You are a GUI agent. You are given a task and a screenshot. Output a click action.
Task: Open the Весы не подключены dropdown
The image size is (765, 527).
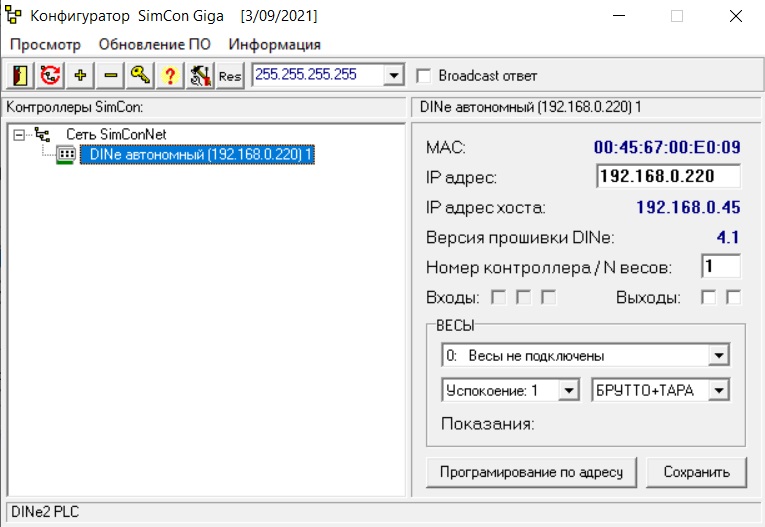click(719, 355)
